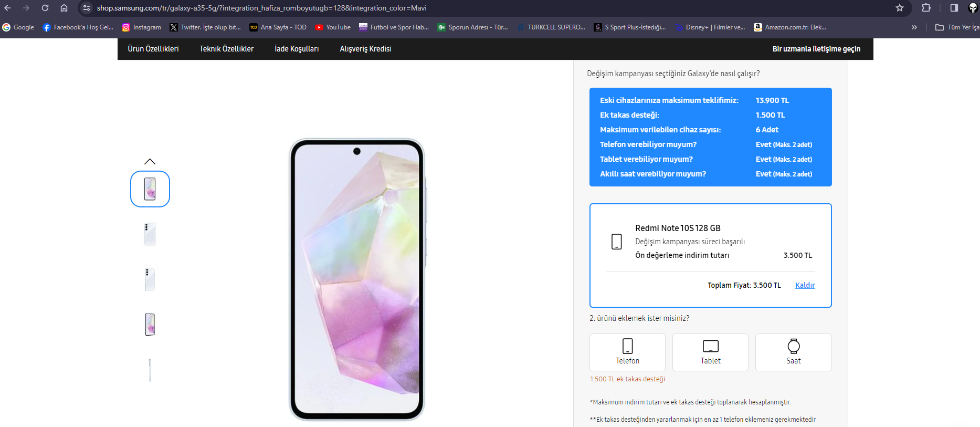980x427 pixels.
Task: Reload the Samsung shop page
Action: pos(45,8)
